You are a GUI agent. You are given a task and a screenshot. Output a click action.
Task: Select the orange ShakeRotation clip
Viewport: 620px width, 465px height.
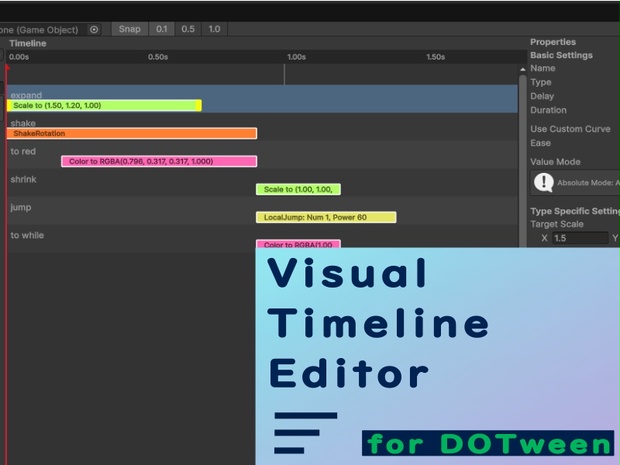(x=132, y=133)
